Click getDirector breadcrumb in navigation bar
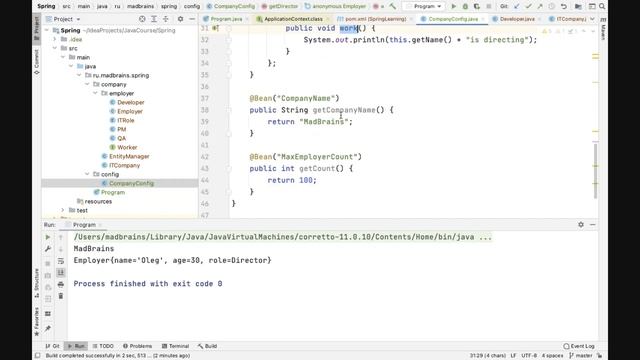This screenshot has width=640, height=360. [x=280, y=7]
